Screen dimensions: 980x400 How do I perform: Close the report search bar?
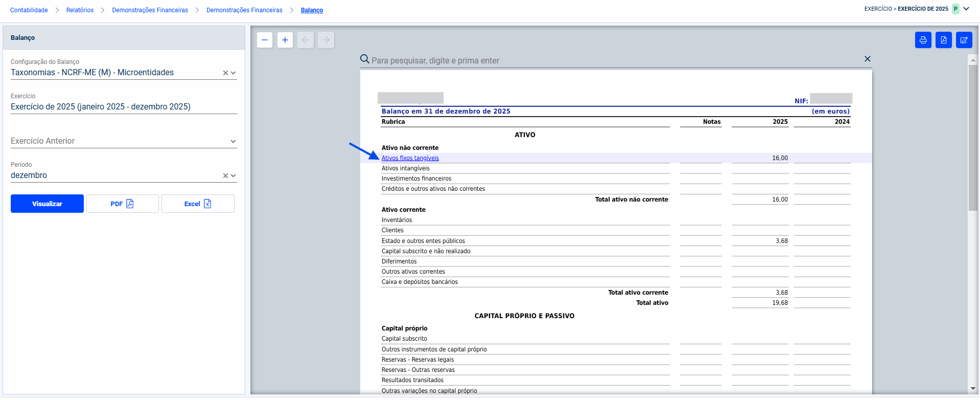[x=868, y=59]
